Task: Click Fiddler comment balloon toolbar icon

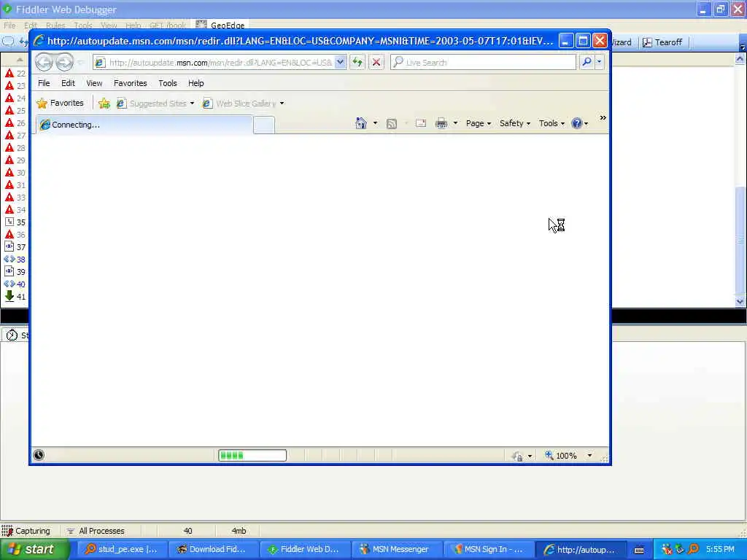Action: point(8,42)
